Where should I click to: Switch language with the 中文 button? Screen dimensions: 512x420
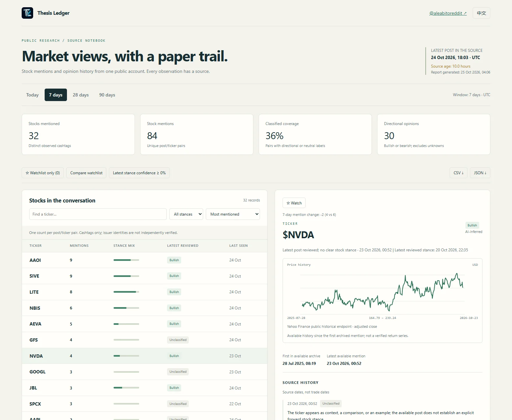click(481, 13)
